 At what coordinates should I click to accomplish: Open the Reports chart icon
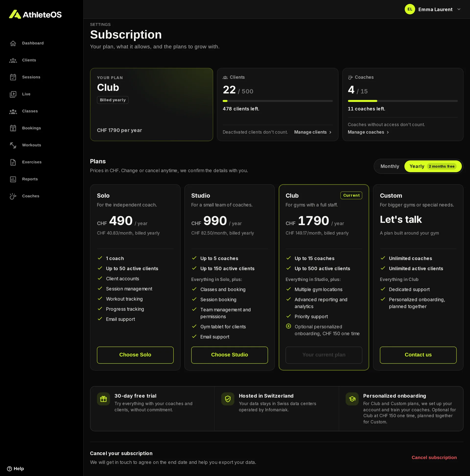tap(13, 179)
